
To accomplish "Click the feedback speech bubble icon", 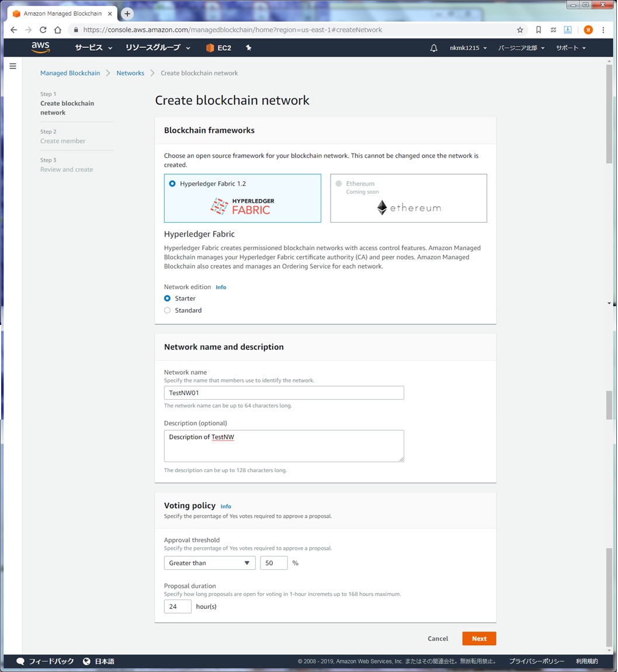I will click(20, 661).
